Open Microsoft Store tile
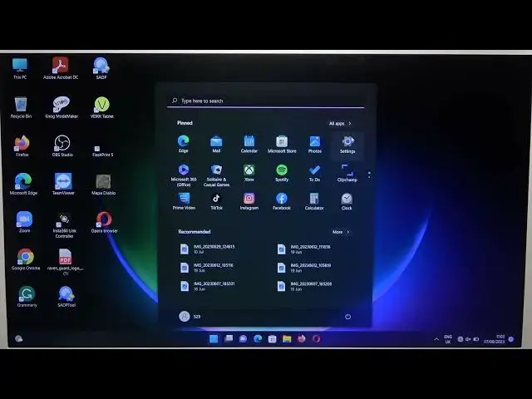Image resolution: width=532 pixels, height=399 pixels. click(282, 144)
